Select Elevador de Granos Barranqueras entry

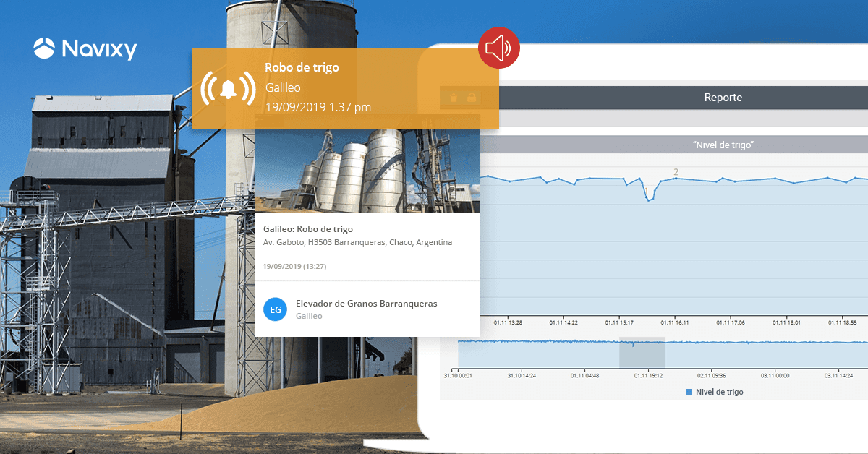pos(366,304)
